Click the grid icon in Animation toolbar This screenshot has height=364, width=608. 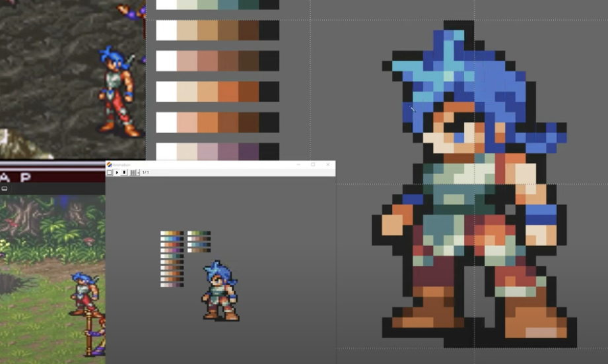tap(133, 172)
